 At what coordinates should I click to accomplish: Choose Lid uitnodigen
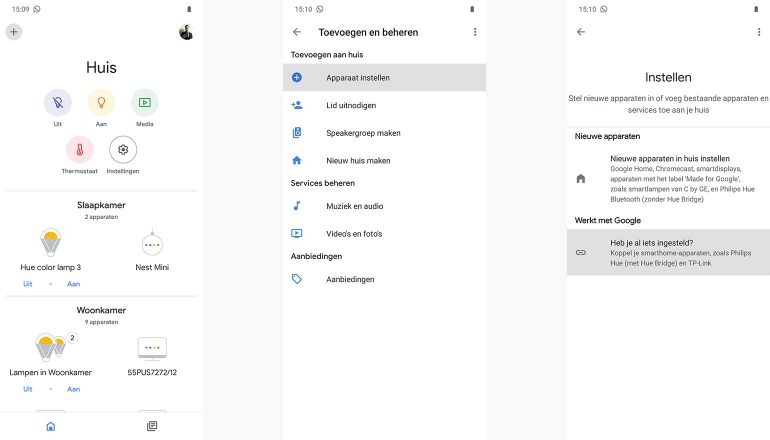tap(384, 105)
